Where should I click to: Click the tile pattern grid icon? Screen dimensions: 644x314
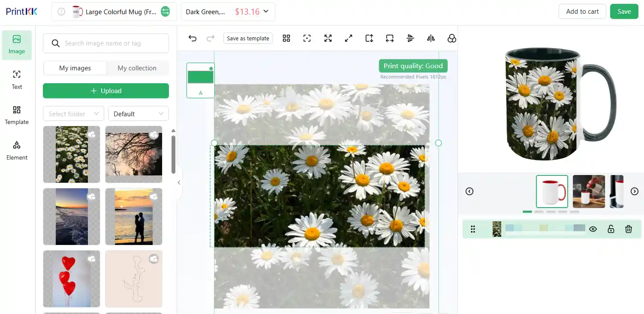286,38
